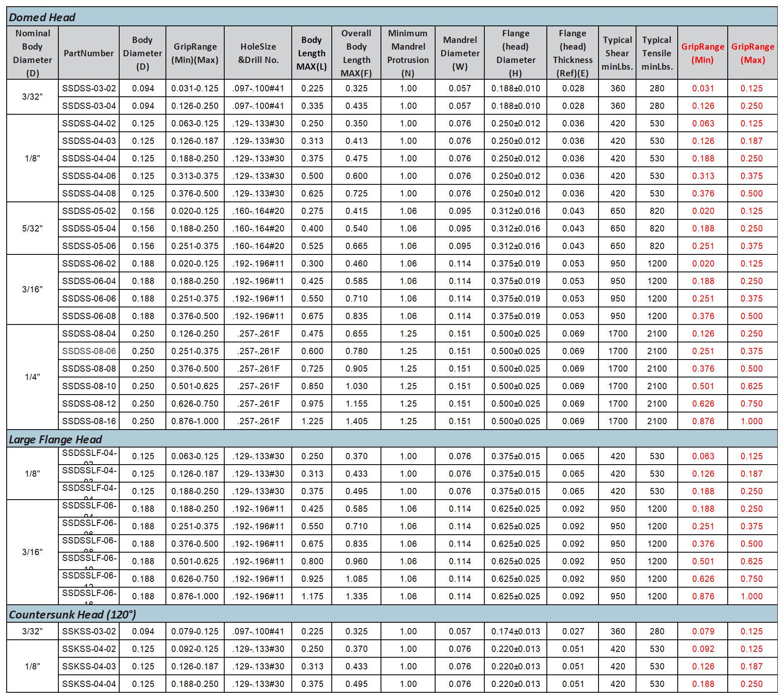This screenshot has height=699, width=784.
Task: Click part number cell SSKSS-04-03
Action: coord(89,666)
